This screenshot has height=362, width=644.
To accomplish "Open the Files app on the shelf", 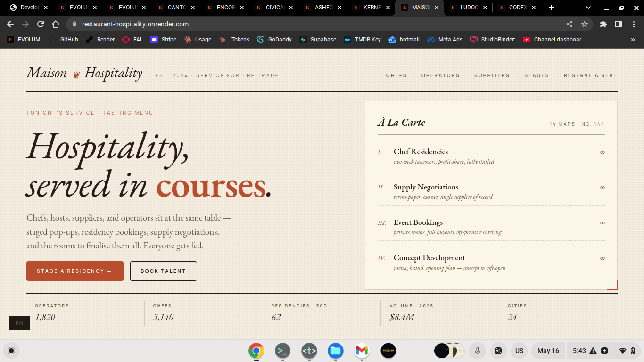I will 336,351.
